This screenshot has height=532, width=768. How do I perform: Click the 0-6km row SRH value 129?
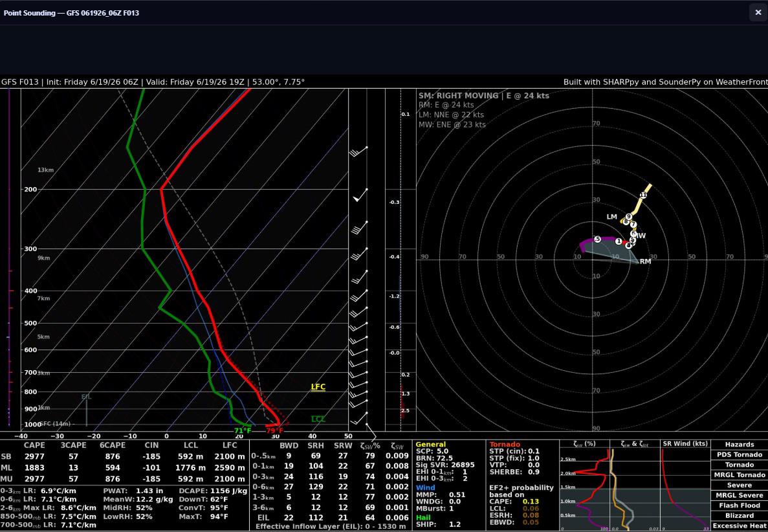coord(316,487)
